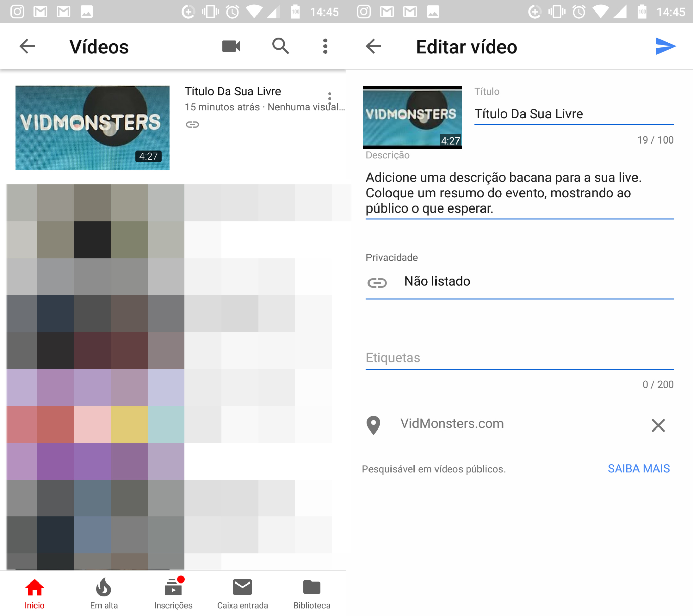
Task: Open Inscrições tab
Action: tap(173, 594)
